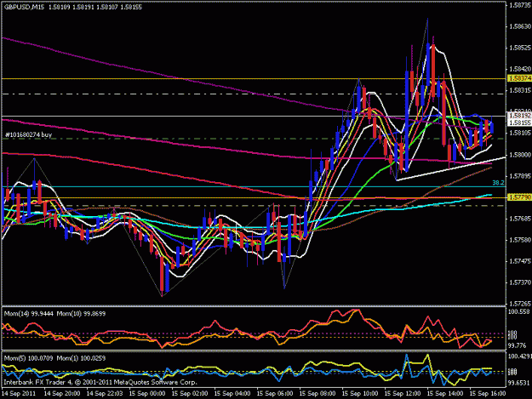Click the 15 Sep 02:00 time label

[x=190, y=394]
